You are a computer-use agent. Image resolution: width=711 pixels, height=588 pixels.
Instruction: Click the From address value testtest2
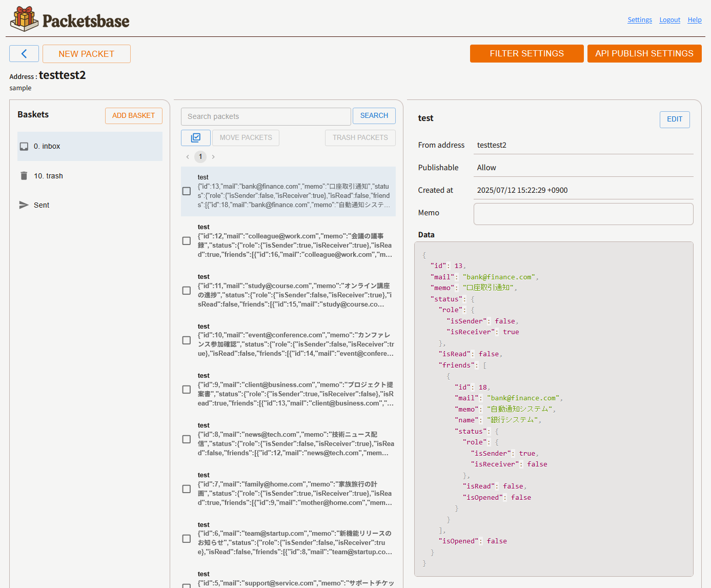[x=492, y=145]
